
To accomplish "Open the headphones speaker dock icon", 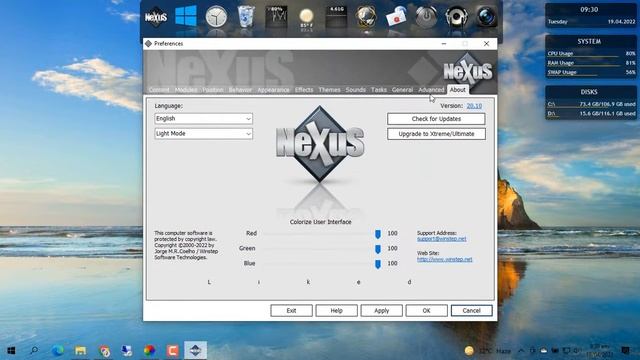I will coord(456,17).
